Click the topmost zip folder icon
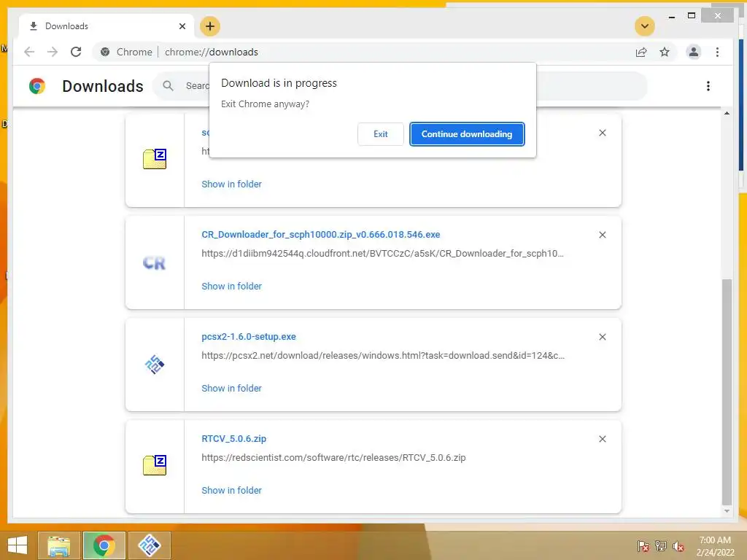 (155, 159)
